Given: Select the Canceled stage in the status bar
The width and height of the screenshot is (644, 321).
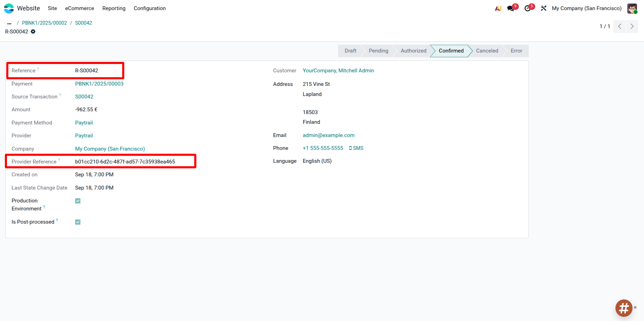Looking at the screenshot, I should point(487,51).
